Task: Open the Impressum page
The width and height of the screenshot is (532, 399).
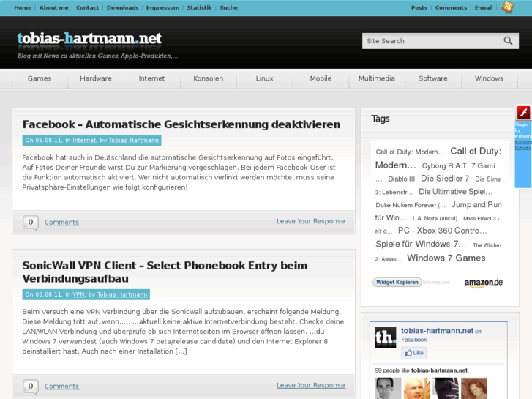Action: tap(162, 7)
